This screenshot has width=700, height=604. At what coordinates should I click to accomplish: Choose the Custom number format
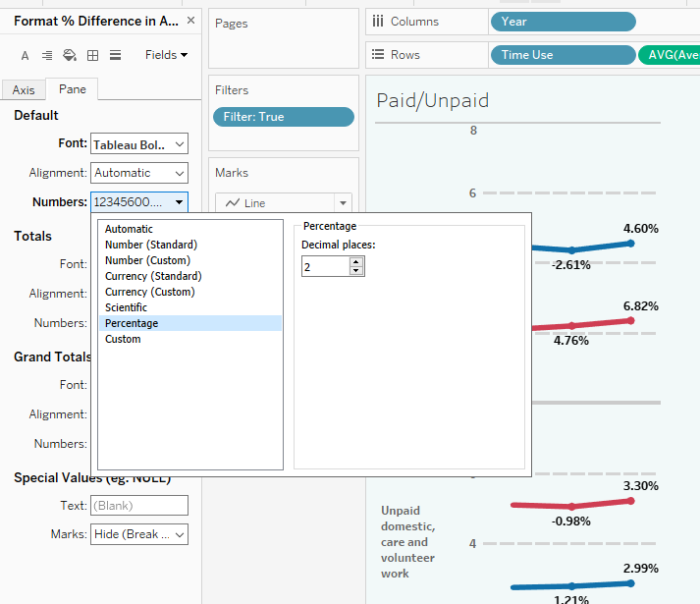coord(190,339)
